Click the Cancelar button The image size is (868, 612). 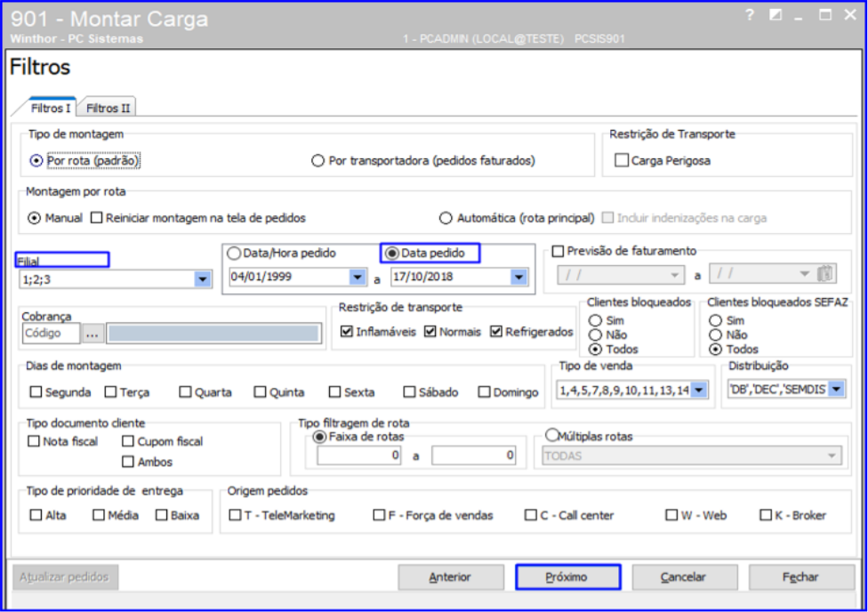click(685, 577)
